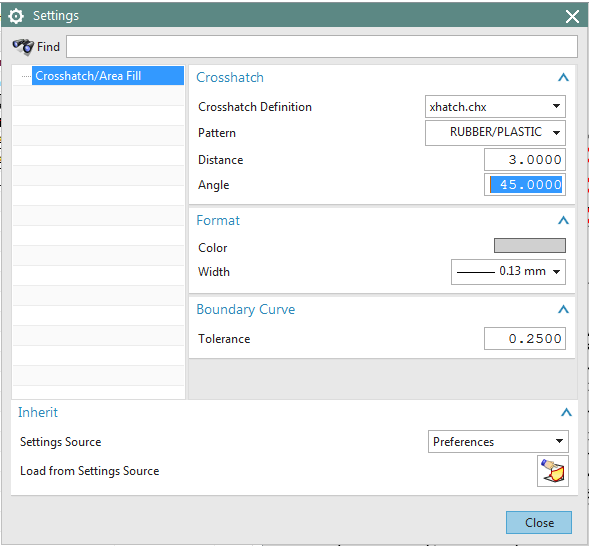Viewport: 589px width, 546px height.
Task: Collapse the Boundary Curve section
Action: [x=563, y=309]
